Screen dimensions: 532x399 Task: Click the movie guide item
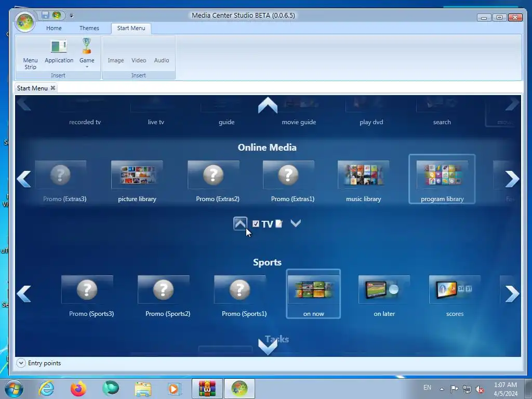click(x=299, y=122)
